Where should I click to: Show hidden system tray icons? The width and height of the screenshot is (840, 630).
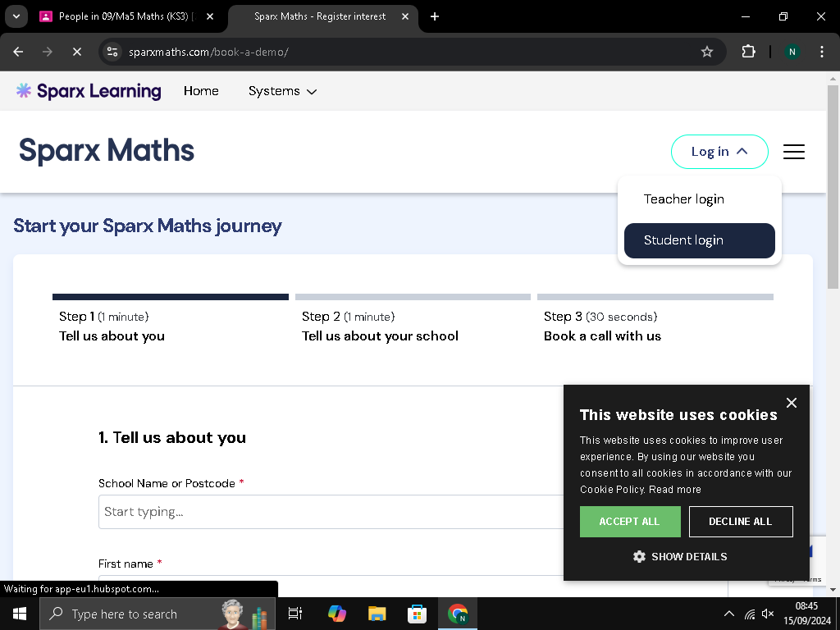(728, 614)
